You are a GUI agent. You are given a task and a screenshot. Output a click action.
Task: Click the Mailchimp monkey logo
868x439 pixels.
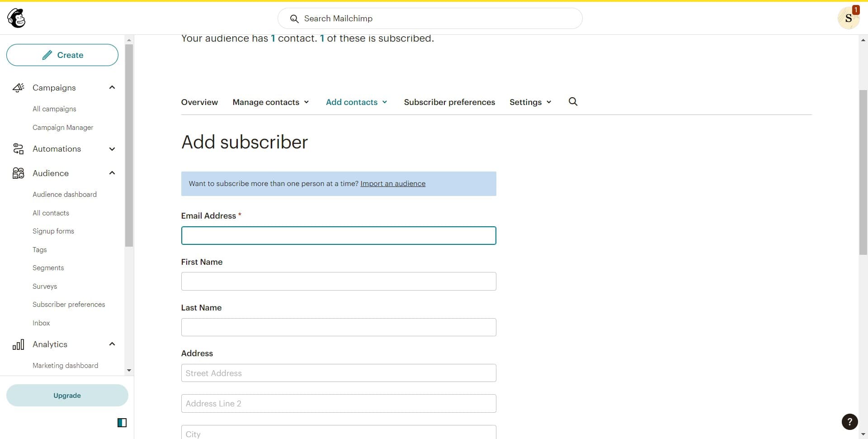tap(16, 18)
